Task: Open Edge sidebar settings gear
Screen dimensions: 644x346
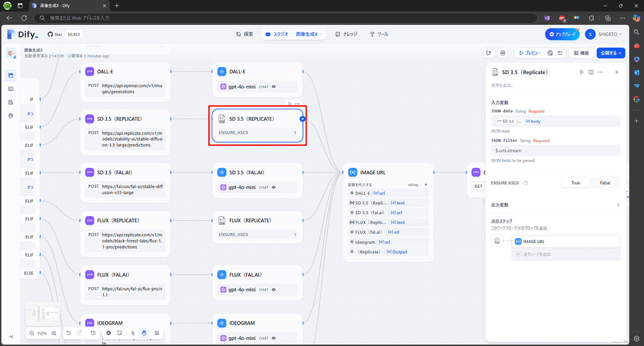Action: click(x=636, y=338)
